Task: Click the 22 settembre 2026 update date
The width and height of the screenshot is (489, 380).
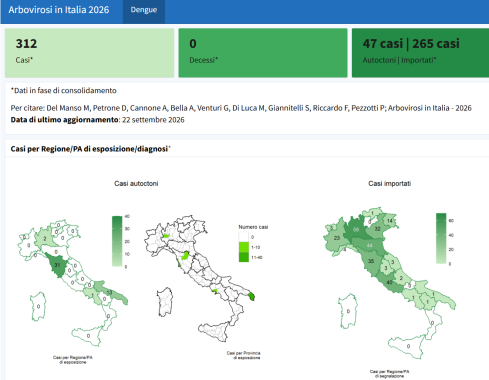Action: pyautogui.click(x=153, y=120)
